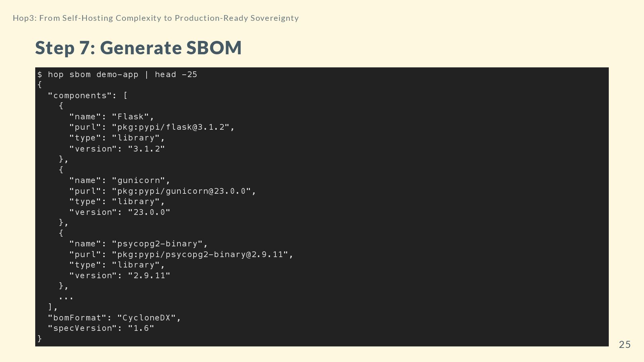Viewport: 644px width, 362px height.
Task: Click the 'hop sbom demo-app' command line
Action: point(117,74)
